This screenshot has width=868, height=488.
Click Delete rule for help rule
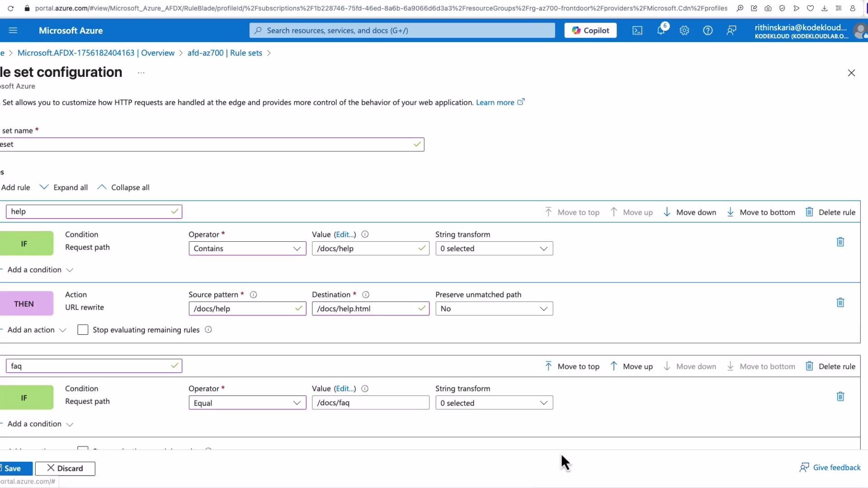pyautogui.click(x=830, y=212)
